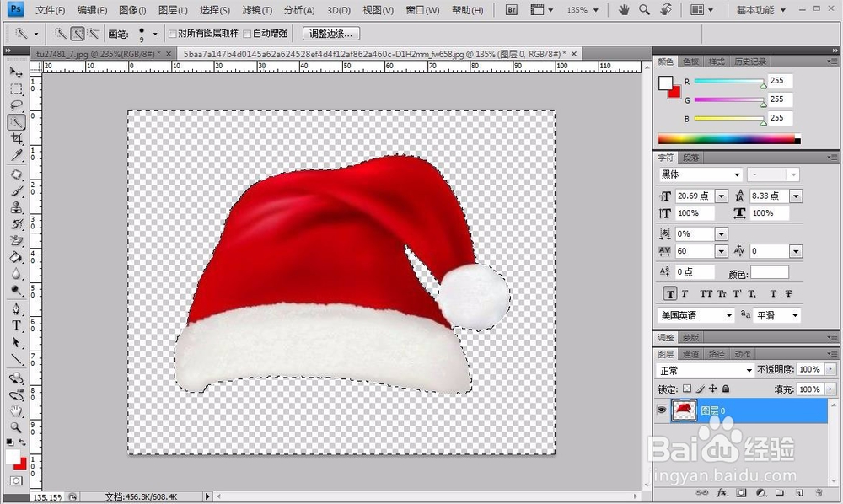
Task: Click the 不透明度 slider arrow button
Action: pyautogui.click(x=830, y=369)
